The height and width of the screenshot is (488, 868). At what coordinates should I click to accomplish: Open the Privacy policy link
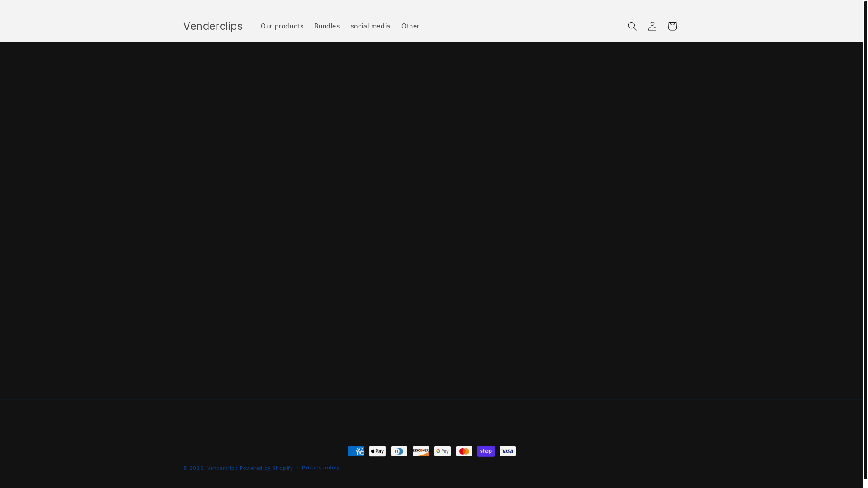click(x=321, y=468)
